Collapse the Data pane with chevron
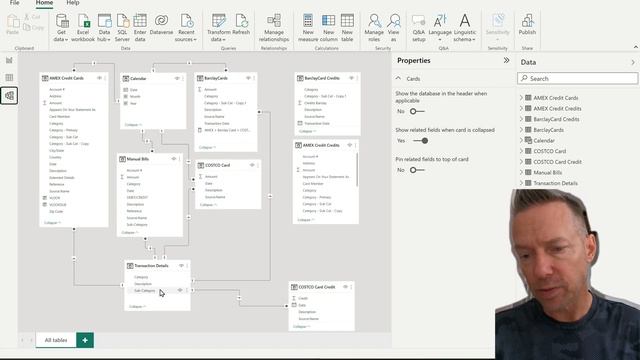The width and height of the screenshot is (640, 360). coord(633,62)
